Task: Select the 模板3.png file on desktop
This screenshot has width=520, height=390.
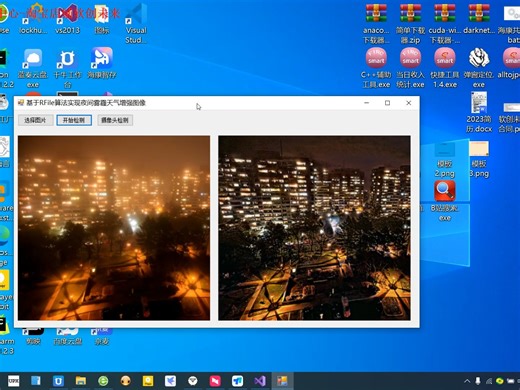Action: click(x=479, y=159)
